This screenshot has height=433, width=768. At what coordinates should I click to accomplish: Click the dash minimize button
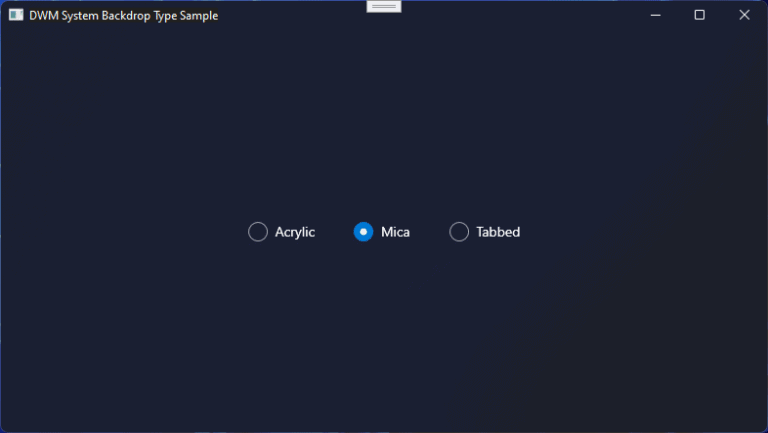click(x=655, y=15)
